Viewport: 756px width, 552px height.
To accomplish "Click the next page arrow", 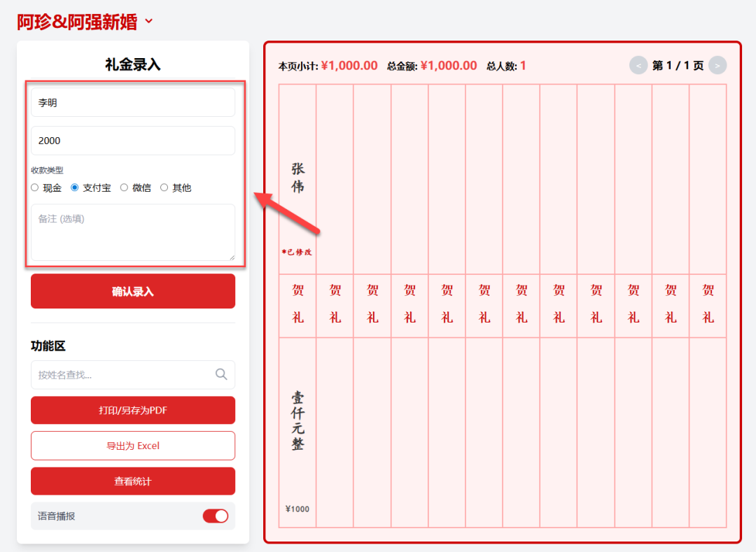I will 717,65.
